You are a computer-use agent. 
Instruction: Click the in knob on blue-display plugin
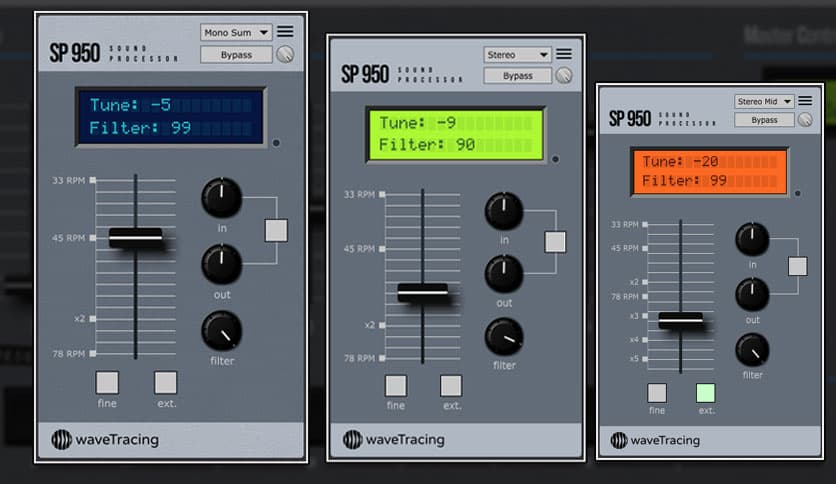[221, 198]
